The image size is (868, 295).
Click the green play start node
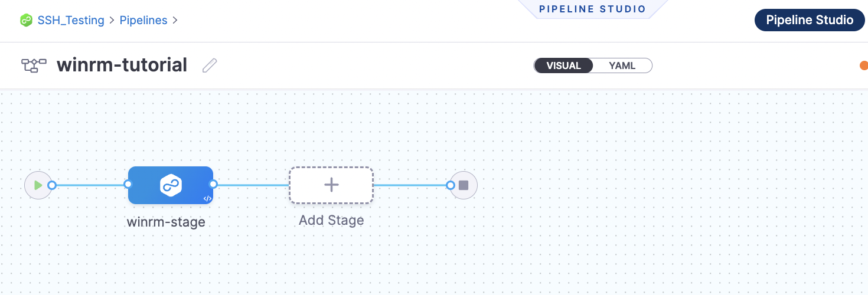pos(38,185)
